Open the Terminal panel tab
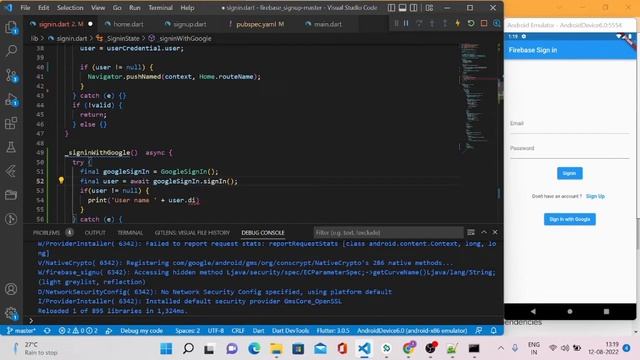 click(x=130, y=233)
